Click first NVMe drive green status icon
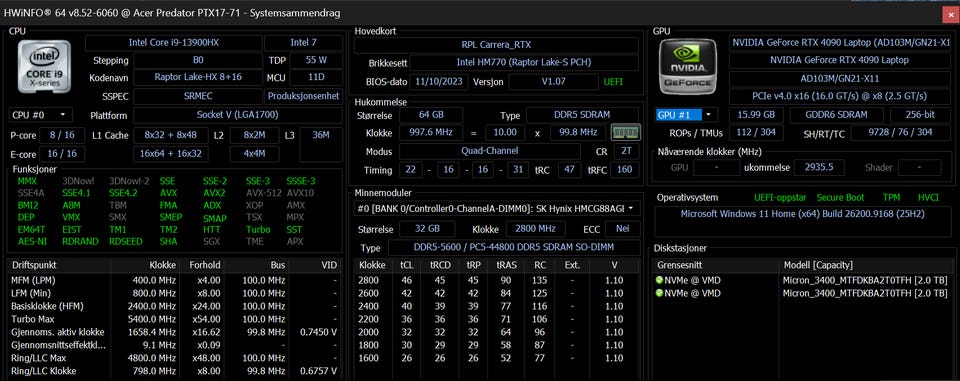The height and width of the screenshot is (381, 960). tap(659, 280)
